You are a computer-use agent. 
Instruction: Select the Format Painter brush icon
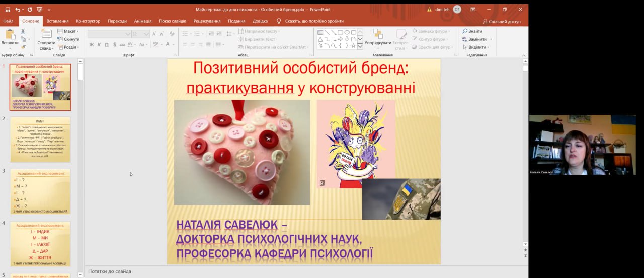[23, 47]
